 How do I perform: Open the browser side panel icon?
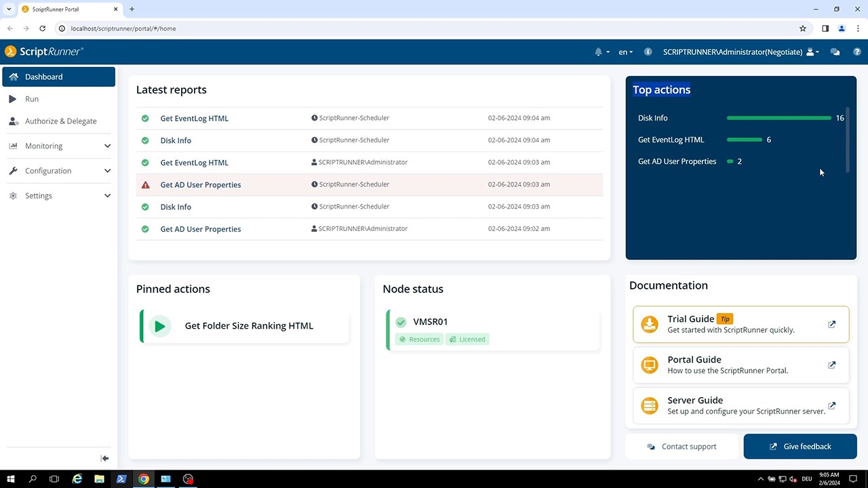point(825,28)
